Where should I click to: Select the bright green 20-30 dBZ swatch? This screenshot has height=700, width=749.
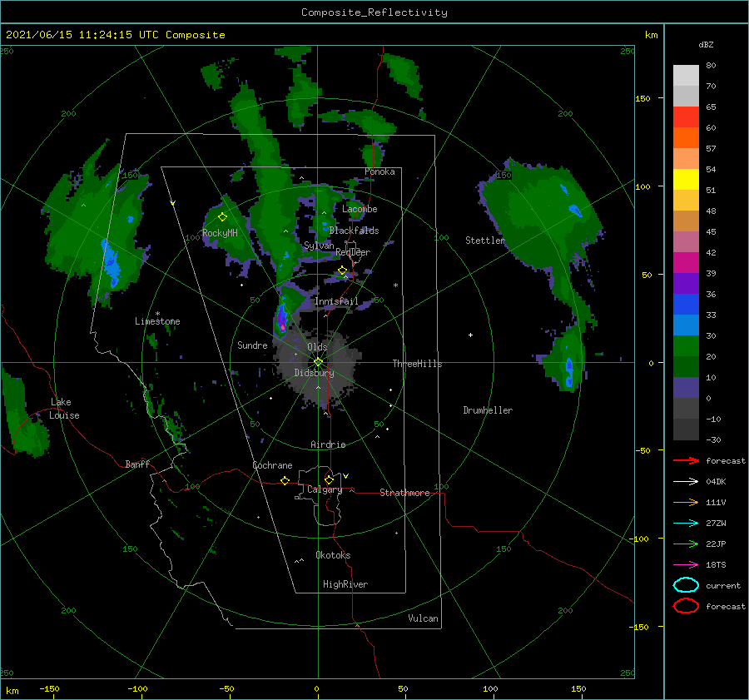tap(686, 346)
